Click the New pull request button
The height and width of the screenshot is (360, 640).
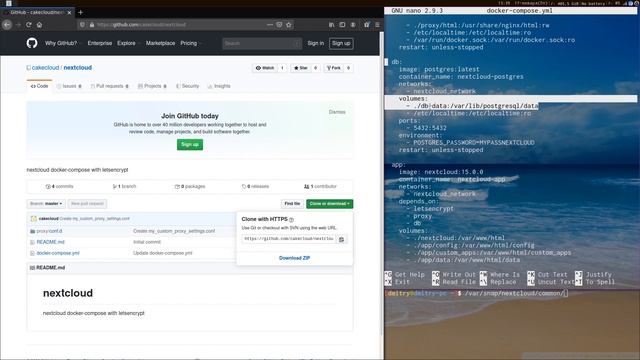tap(87, 204)
